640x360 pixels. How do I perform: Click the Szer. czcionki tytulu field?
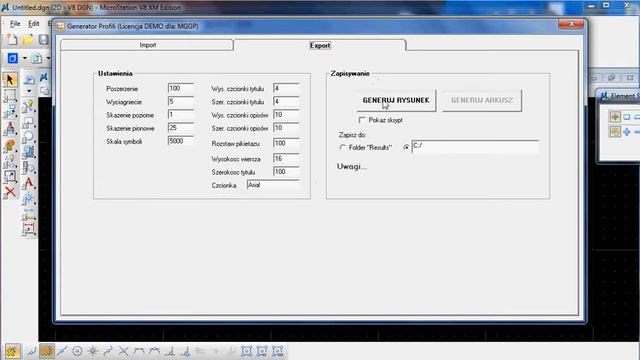tap(286, 102)
